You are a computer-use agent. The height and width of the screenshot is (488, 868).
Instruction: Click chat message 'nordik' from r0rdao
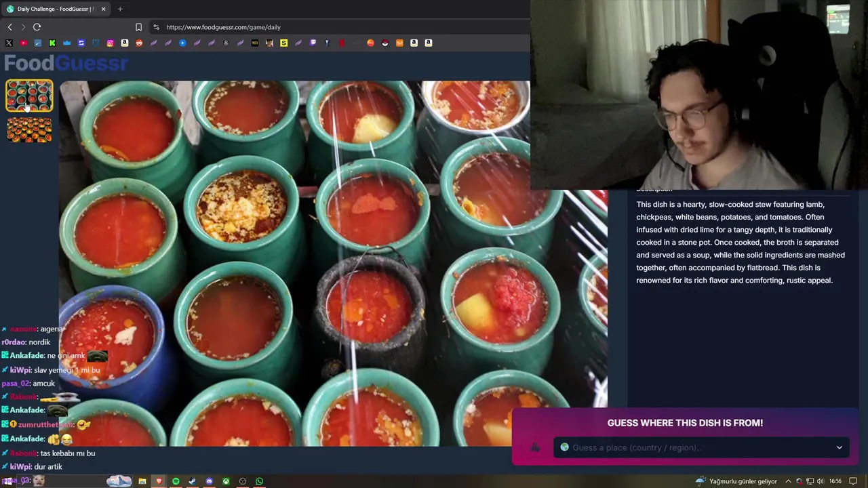tap(40, 342)
